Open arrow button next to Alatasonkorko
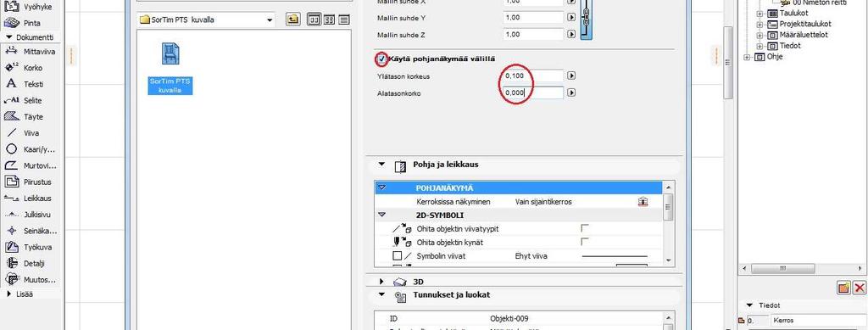Viewport: 868px width, 330px height. pos(572,93)
